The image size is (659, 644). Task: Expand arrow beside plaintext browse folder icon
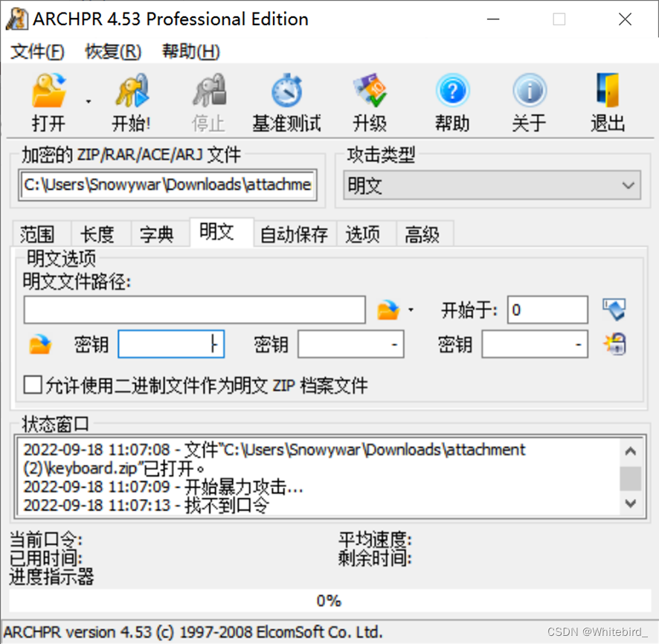click(411, 310)
